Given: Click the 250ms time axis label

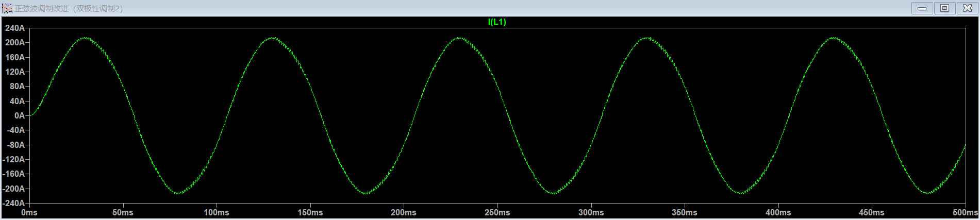Looking at the screenshot, I should click(497, 212).
